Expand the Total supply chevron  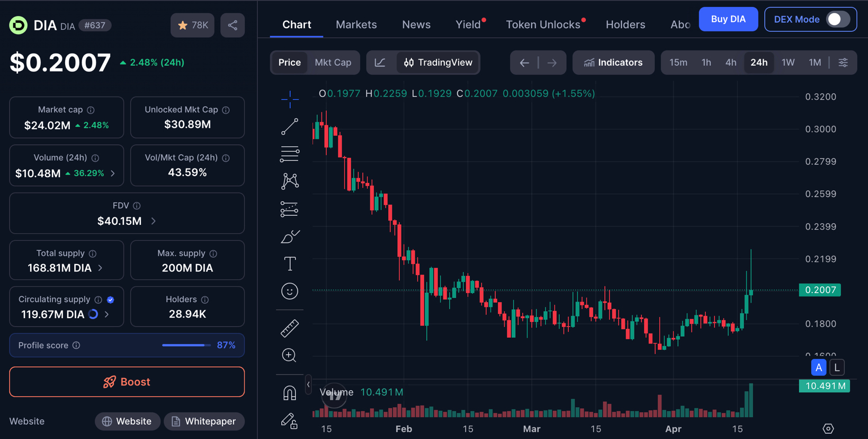click(x=100, y=268)
